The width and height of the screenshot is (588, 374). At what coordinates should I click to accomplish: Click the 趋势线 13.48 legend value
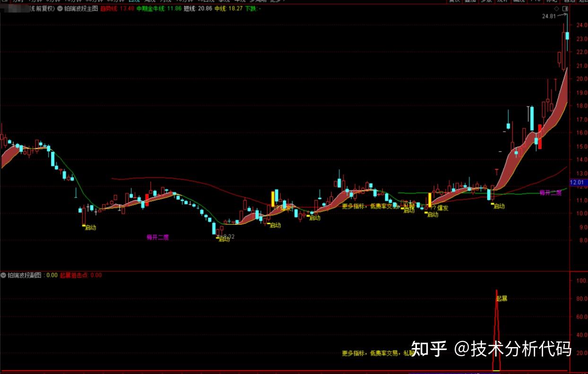click(117, 8)
